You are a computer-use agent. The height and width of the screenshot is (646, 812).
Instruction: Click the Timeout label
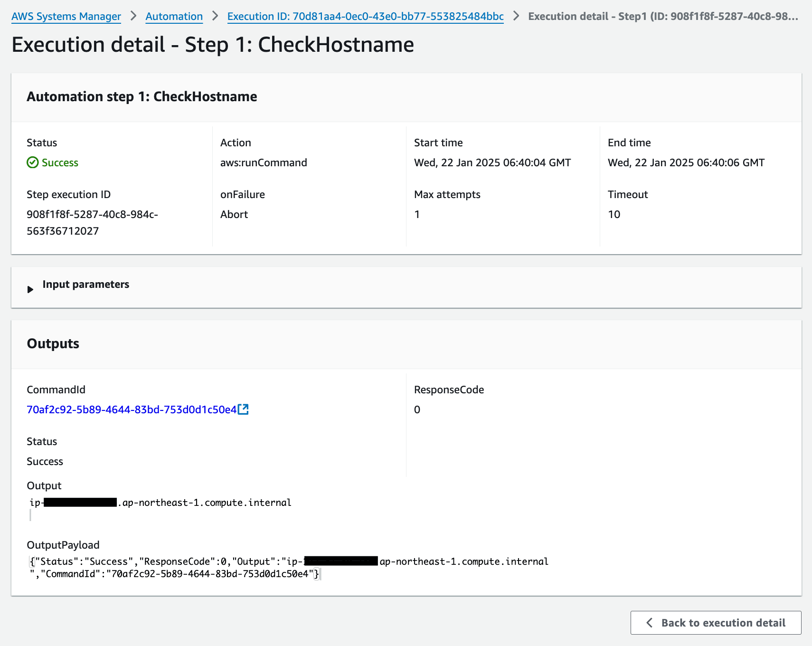click(x=628, y=194)
